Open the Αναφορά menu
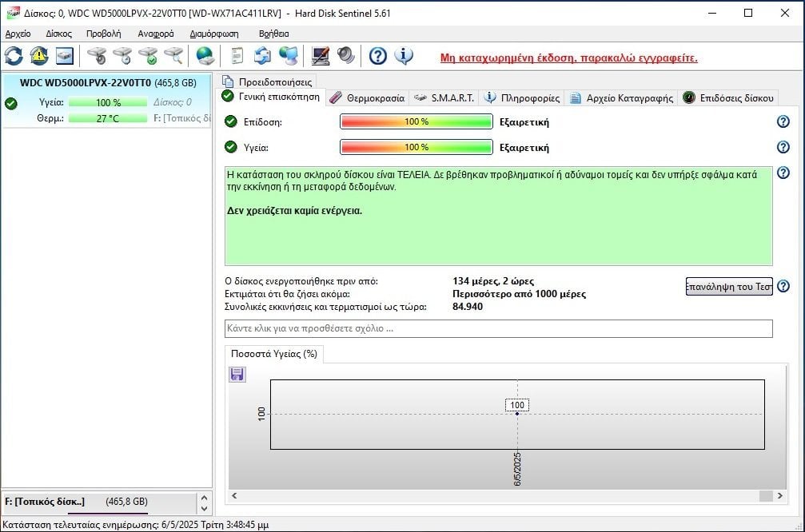The width and height of the screenshot is (805, 532). point(156,34)
